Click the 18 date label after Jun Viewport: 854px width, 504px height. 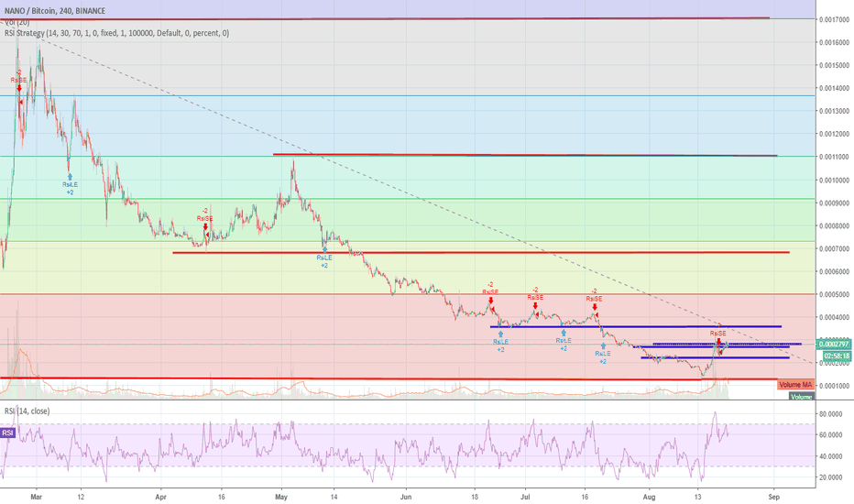click(475, 497)
